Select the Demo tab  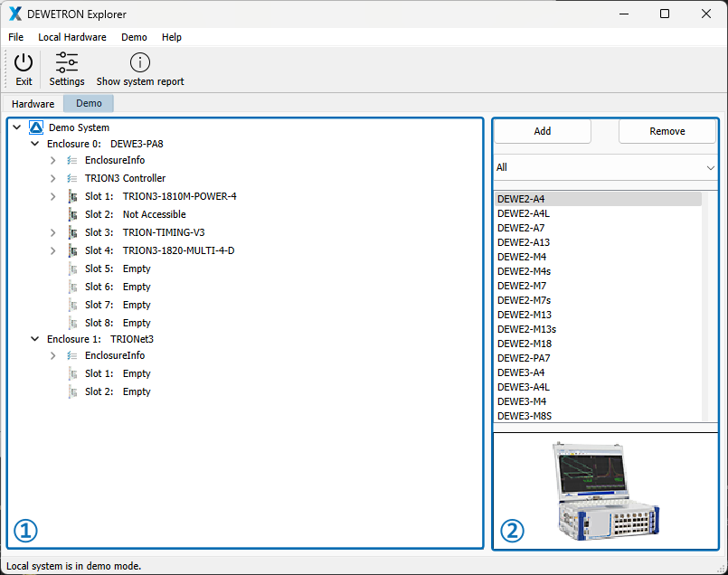click(89, 103)
